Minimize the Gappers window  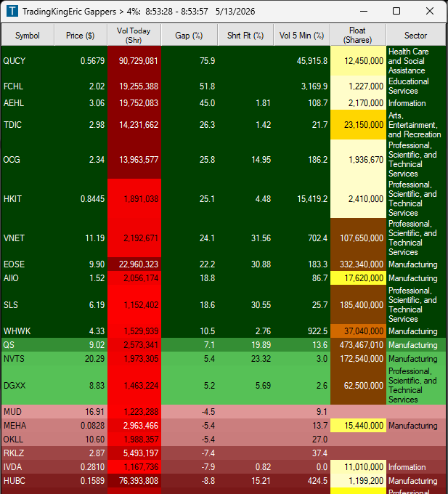pos(364,12)
